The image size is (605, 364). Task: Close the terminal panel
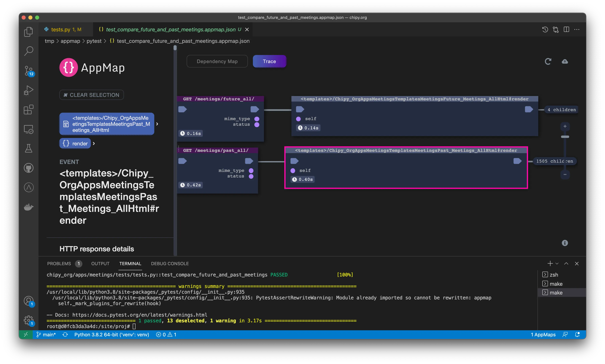[x=577, y=263]
